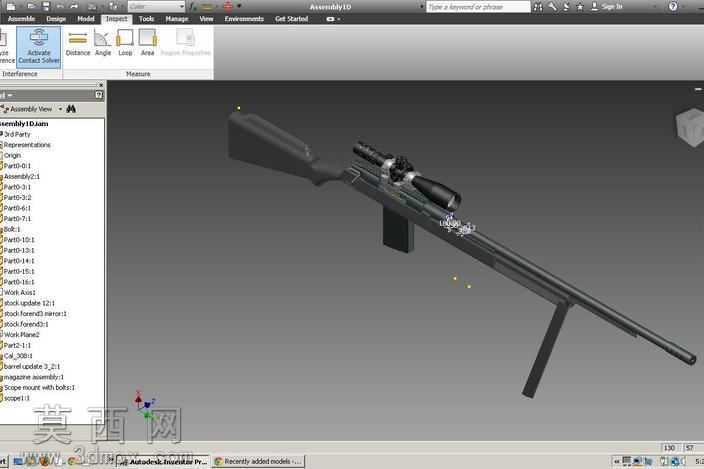Screen dimensions: 704x469
Task: Switch to the Environments tab
Action: pos(244,19)
